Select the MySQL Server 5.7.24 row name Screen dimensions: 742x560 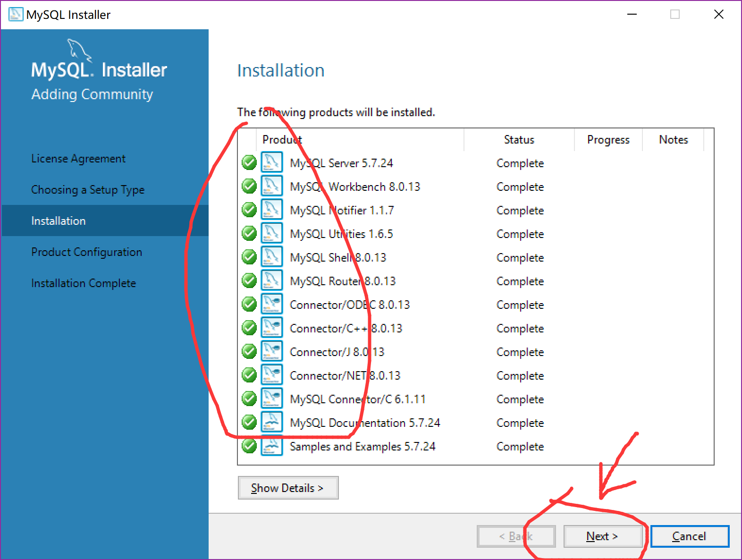[341, 163]
